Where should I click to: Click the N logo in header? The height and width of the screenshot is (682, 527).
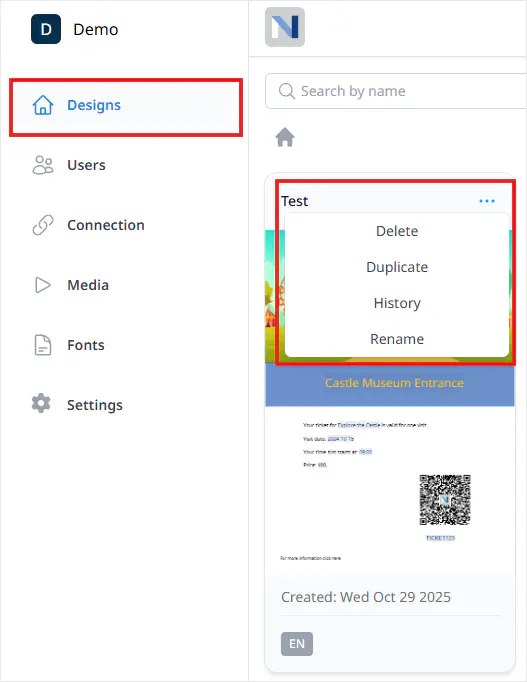(285, 27)
